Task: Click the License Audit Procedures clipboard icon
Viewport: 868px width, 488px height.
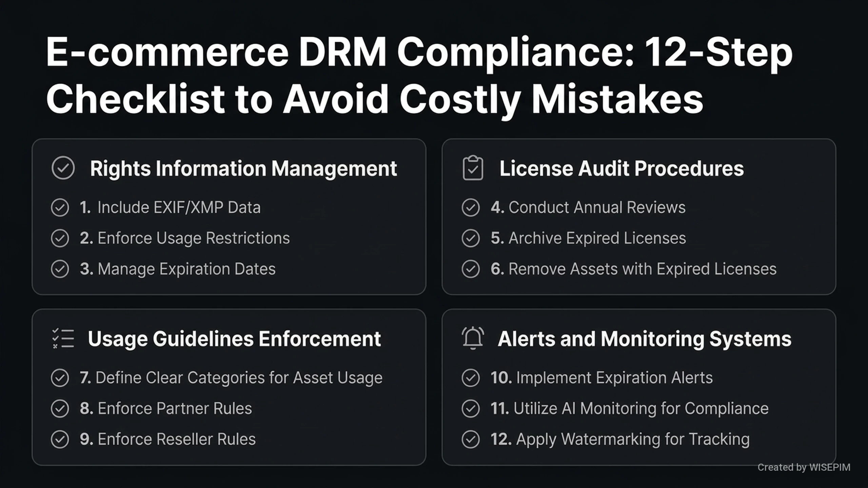Action: coord(473,168)
